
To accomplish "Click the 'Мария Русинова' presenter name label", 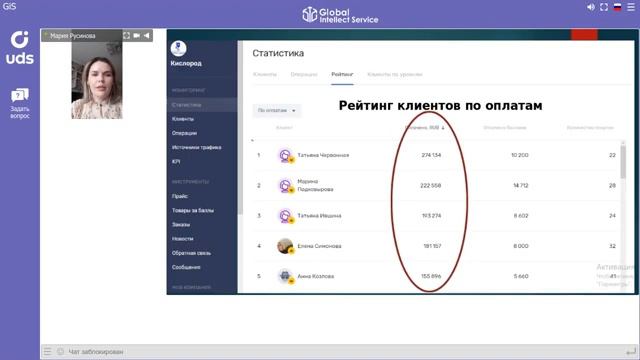I will coord(73,36).
